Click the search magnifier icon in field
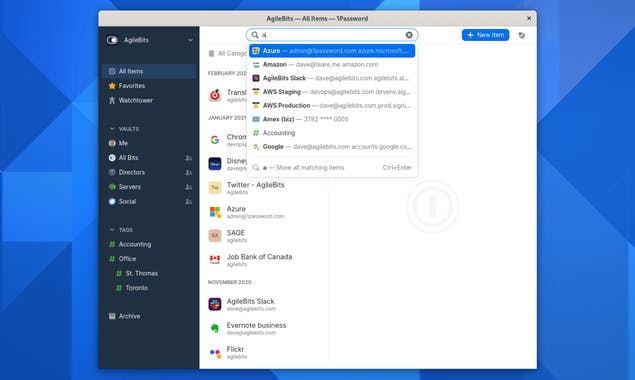635x380 pixels. tap(255, 35)
